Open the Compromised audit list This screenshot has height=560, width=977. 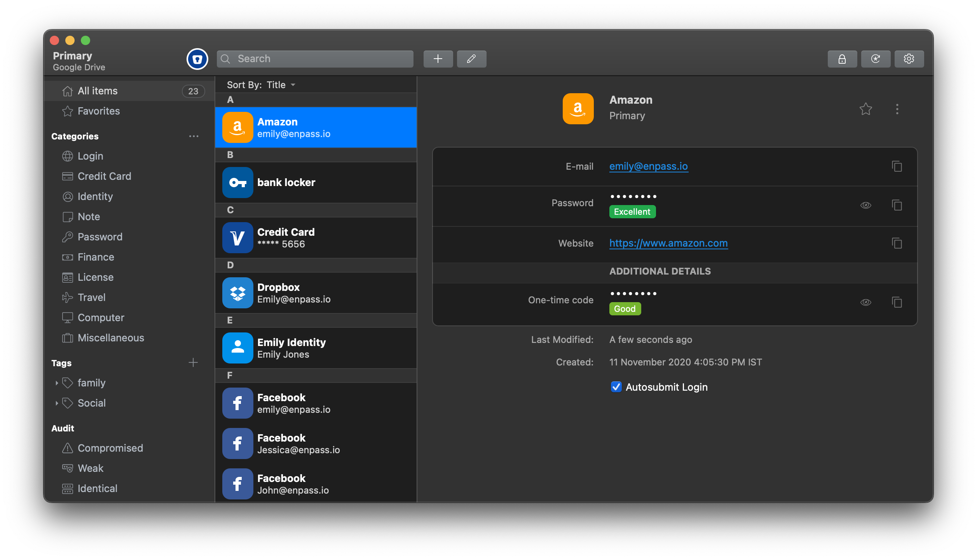110,448
